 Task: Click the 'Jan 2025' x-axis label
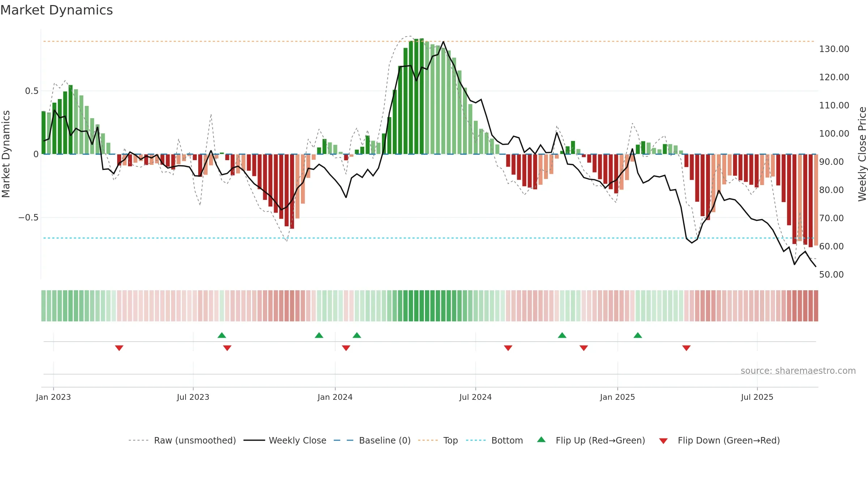(x=618, y=397)
